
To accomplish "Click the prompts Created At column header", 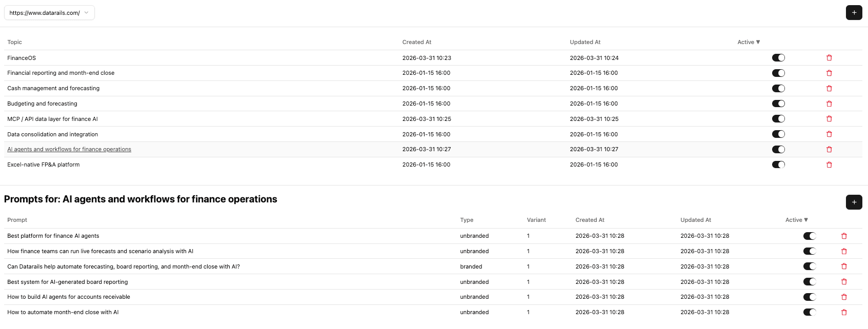I will click(590, 220).
